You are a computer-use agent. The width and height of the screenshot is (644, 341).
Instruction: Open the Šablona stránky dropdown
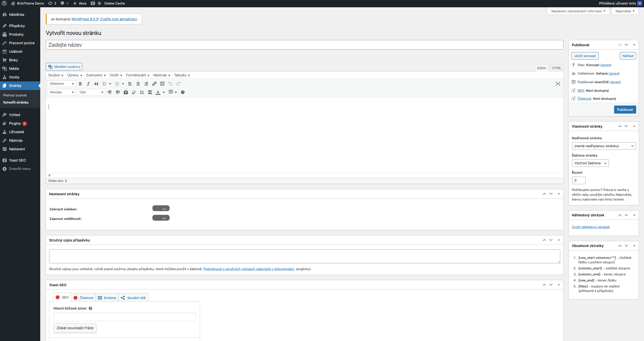[590, 163]
